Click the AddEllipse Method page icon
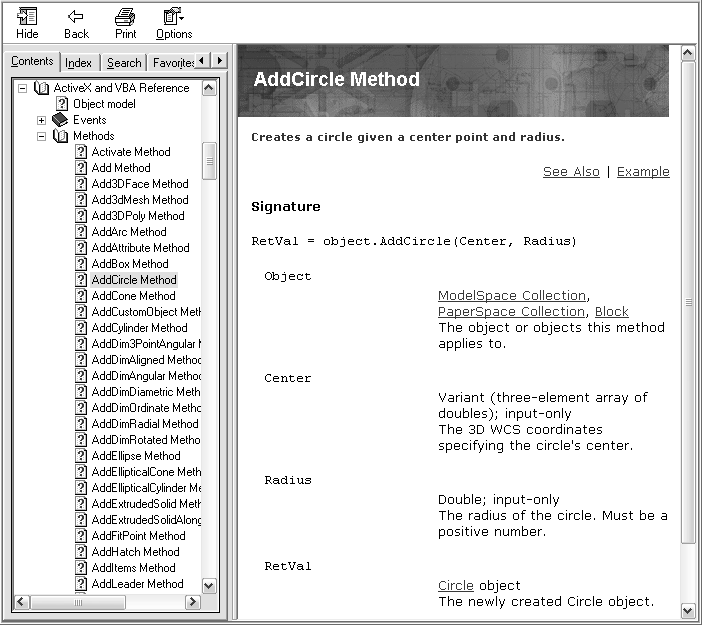This screenshot has width=703, height=625. tap(81, 456)
